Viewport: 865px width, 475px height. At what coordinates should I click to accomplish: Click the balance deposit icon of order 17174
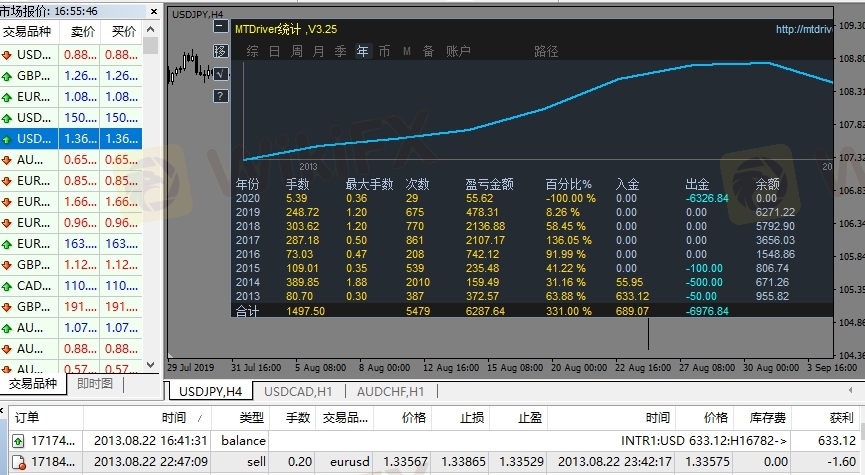(x=18, y=441)
